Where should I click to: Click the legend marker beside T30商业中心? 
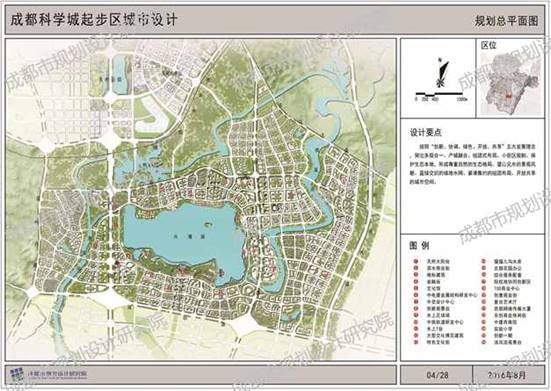tap(484, 288)
